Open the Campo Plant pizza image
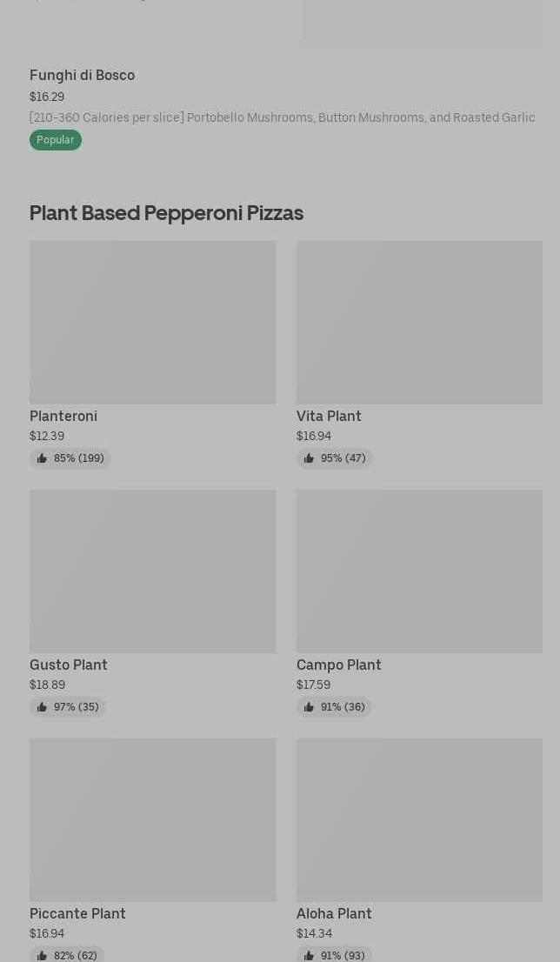This screenshot has height=962, width=560. [x=419, y=571]
